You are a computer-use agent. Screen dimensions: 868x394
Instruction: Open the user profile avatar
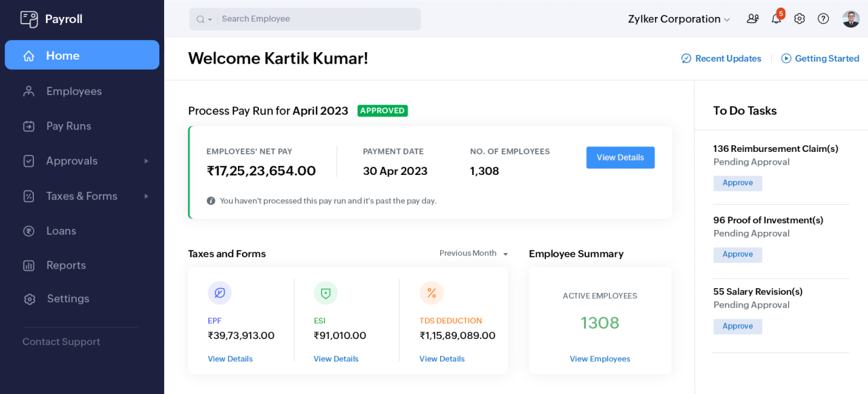[850, 18]
